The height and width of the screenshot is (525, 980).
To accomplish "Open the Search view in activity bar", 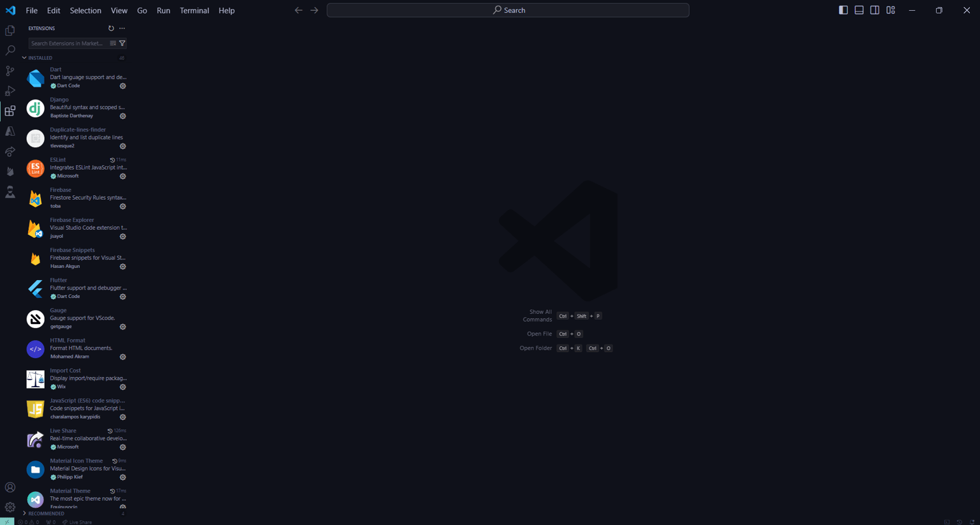I will pos(10,50).
